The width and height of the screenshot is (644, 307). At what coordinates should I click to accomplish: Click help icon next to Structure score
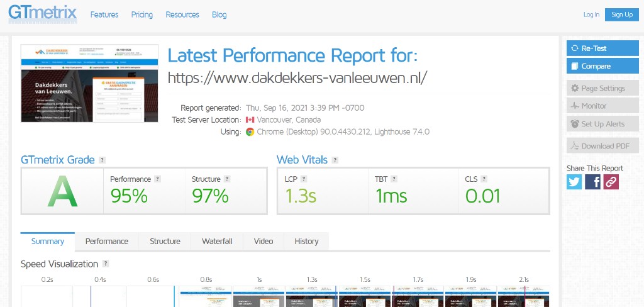pos(226,179)
